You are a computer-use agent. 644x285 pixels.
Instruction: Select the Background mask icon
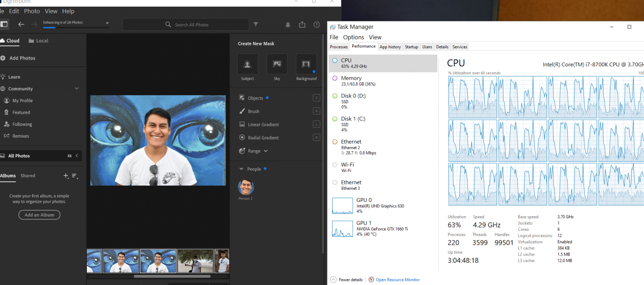coord(306,64)
